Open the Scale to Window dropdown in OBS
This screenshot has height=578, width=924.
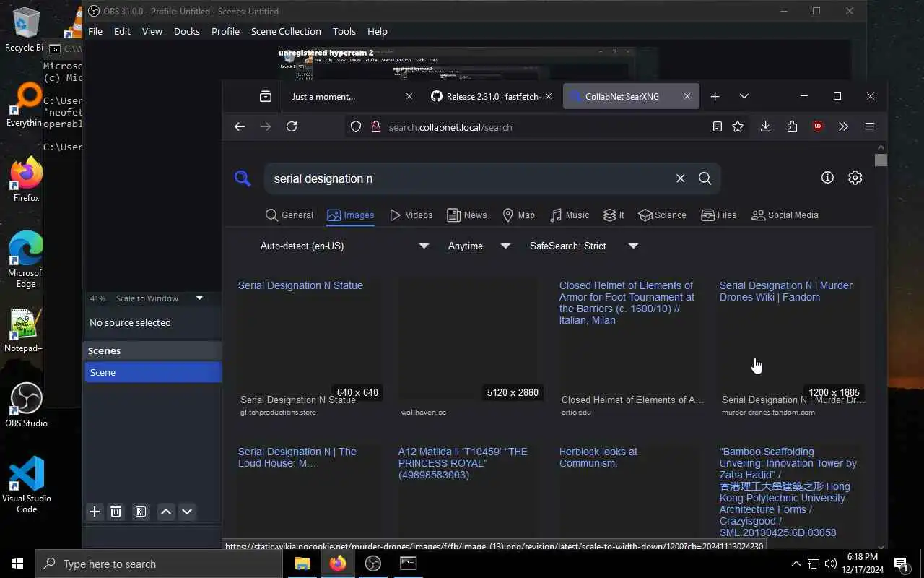pos(160,298)
